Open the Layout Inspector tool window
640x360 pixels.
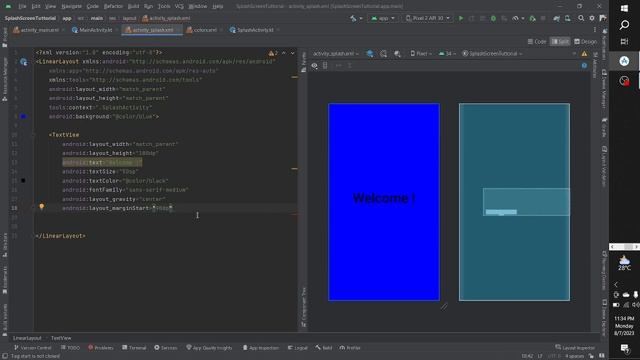pyautogui.click(x=575, y=348)
